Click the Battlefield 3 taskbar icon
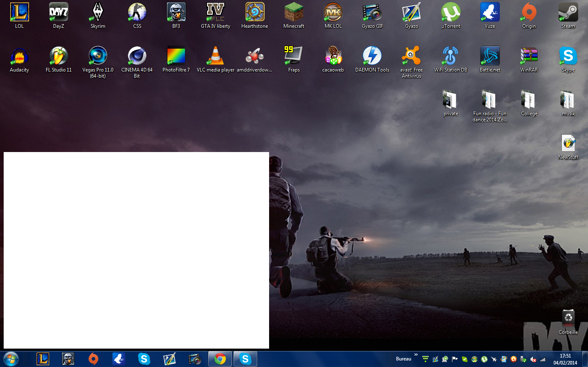588x367 pixels. click(x=68, y=359)
